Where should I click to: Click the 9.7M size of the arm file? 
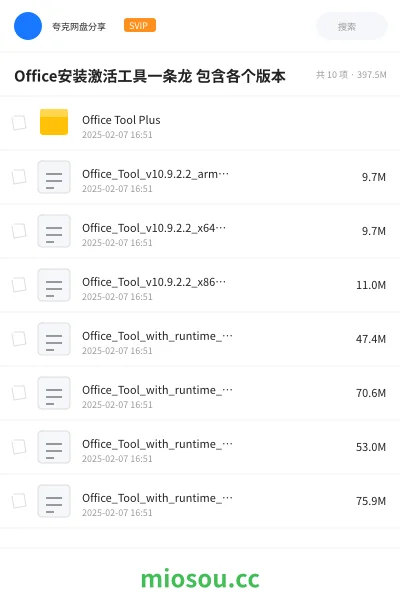pos(374,177)
